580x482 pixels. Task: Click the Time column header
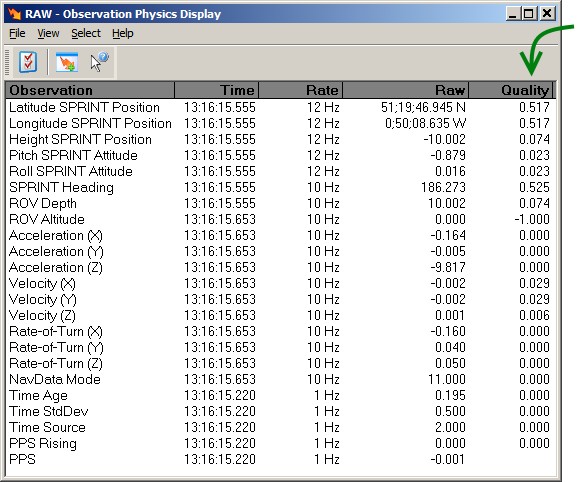[x=216, y=90]
